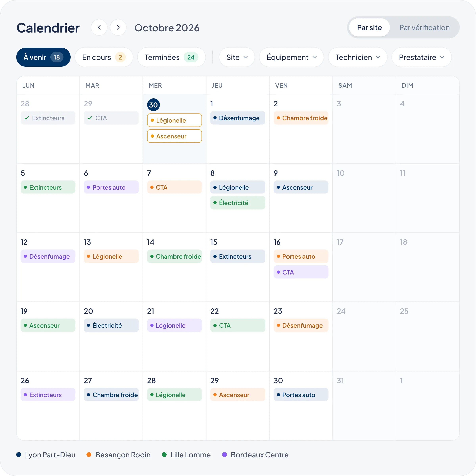This screenshot has width=476, height=476.
Task: Open Légionelle event on October 28
Action: [x=175, y=395]
